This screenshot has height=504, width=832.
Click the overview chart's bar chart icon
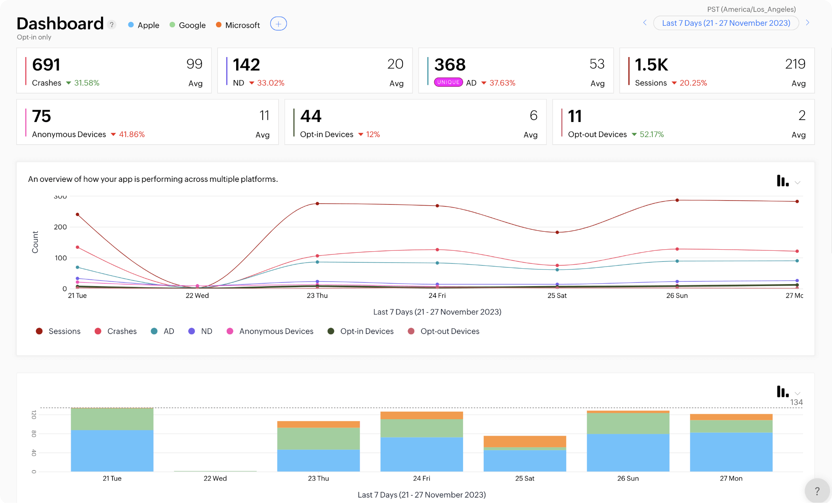[782, 181]
